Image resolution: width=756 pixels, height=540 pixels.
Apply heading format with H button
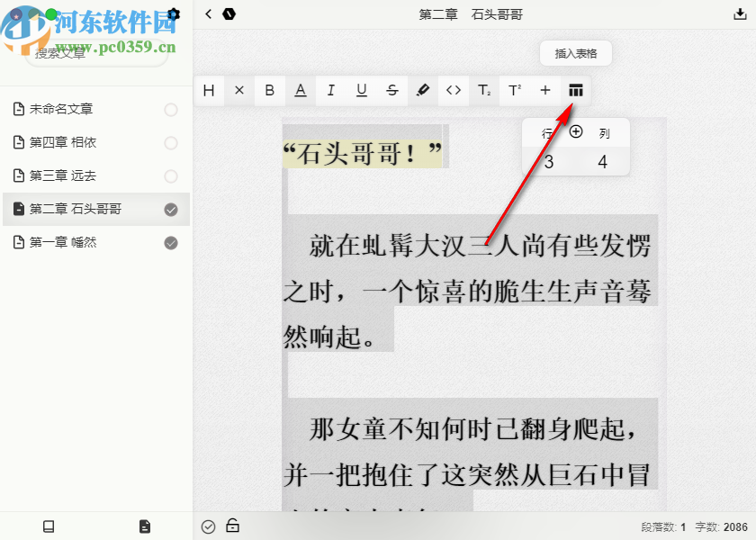tap(209, 90)
